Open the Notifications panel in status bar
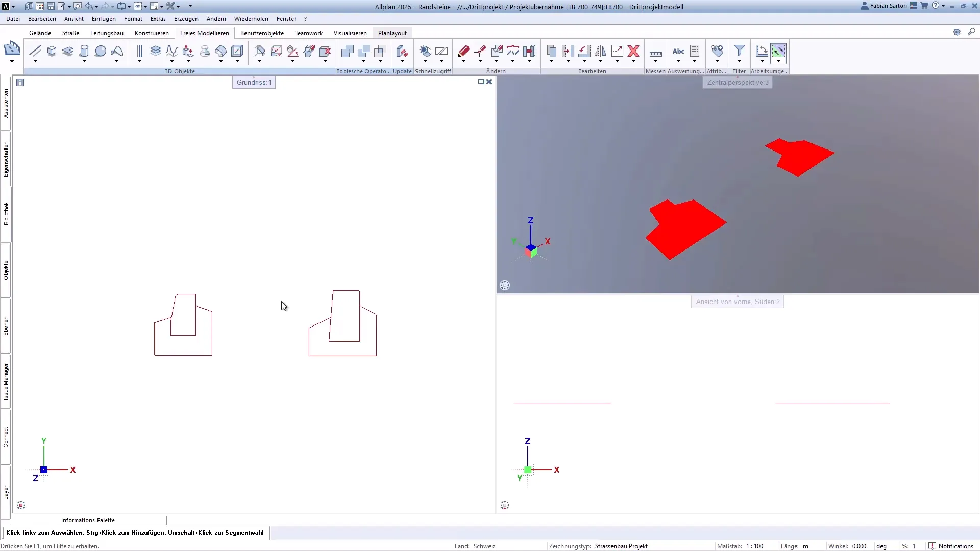The height and width of the screenshot is (551, 980). pos(951,546)
